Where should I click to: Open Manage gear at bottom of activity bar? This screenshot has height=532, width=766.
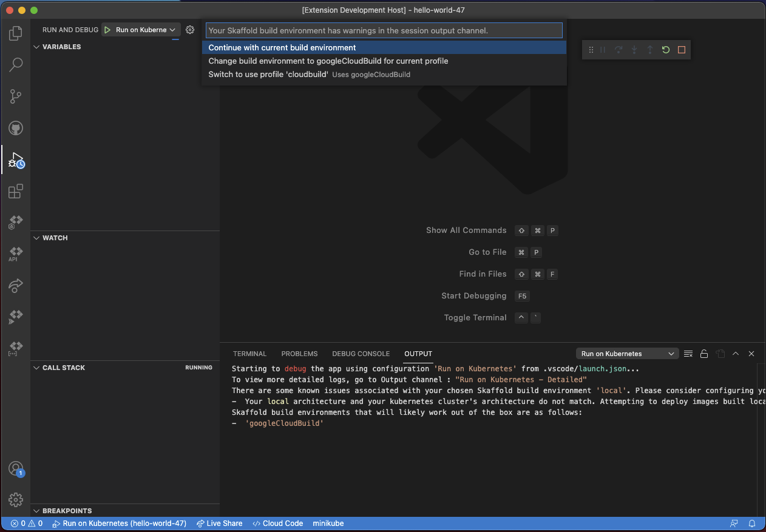pos(16,500)
